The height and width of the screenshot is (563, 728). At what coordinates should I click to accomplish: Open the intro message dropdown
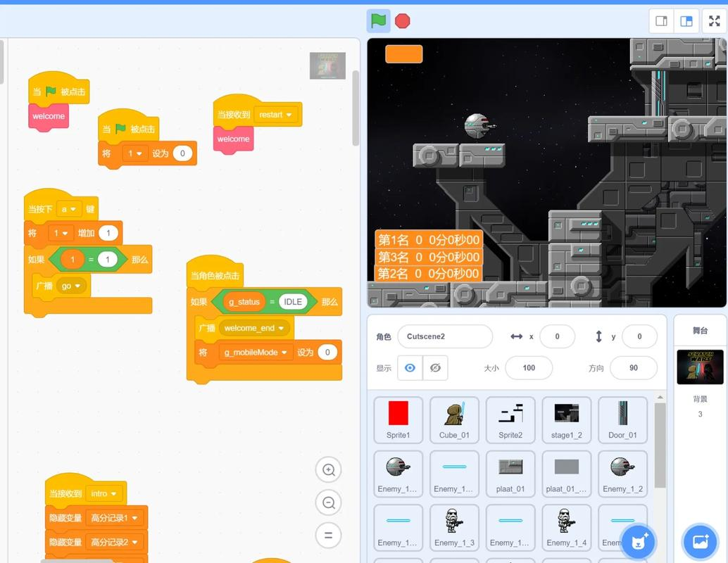click(x=103, y=493)
